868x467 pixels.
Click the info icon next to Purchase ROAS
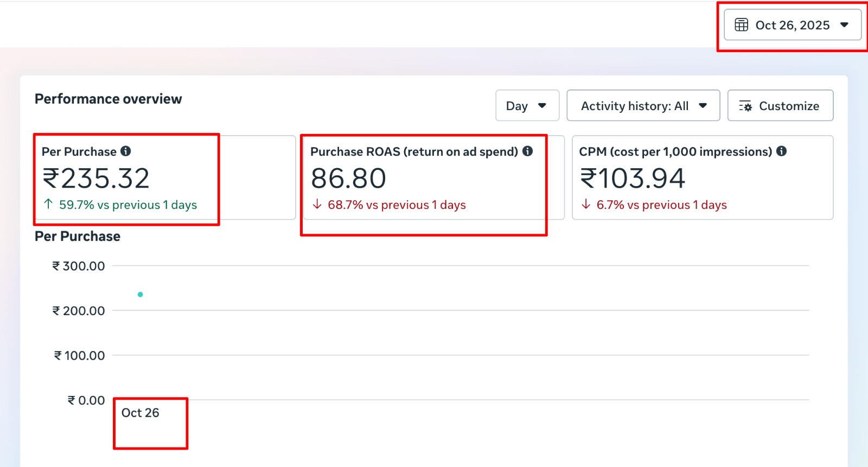pos(527,151)
